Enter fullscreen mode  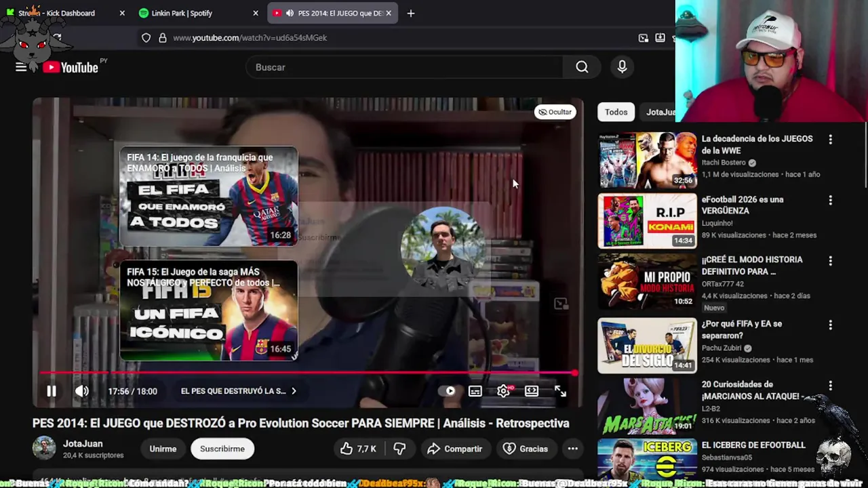(x=560, y=391)
